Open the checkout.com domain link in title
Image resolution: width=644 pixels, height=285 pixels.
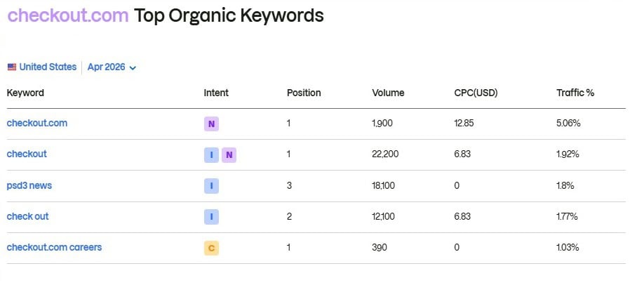(68, 15)
